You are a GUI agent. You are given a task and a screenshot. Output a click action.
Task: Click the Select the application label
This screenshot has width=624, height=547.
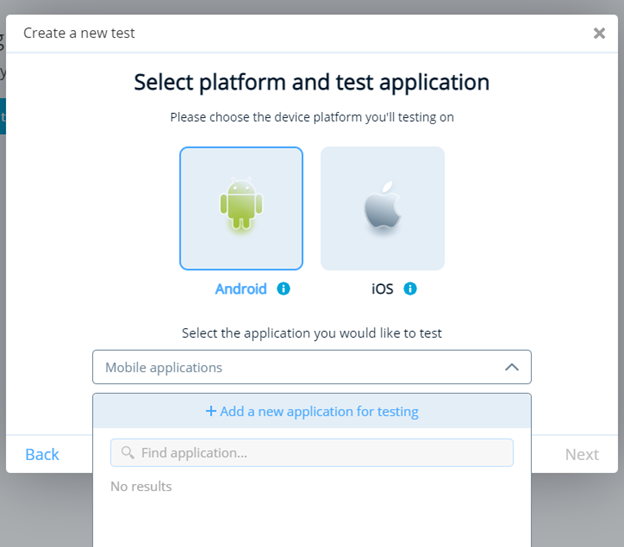312,333
